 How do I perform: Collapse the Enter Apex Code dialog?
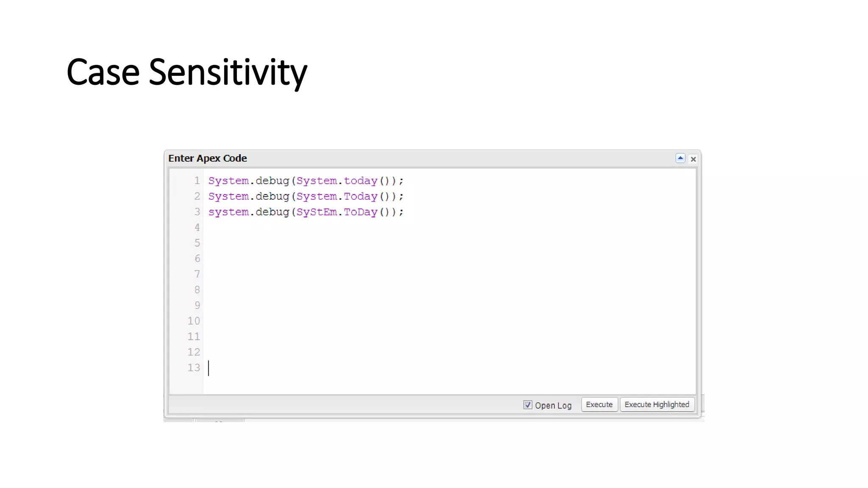tap(680, 158)
